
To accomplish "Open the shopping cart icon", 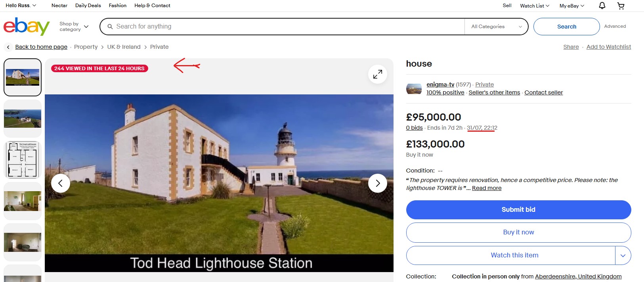I will (x=621, y=6).
